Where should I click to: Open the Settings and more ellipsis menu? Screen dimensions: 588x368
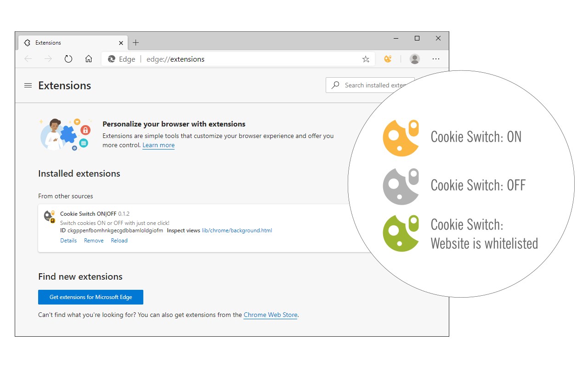pyautogui.click(x=436, y=59)
